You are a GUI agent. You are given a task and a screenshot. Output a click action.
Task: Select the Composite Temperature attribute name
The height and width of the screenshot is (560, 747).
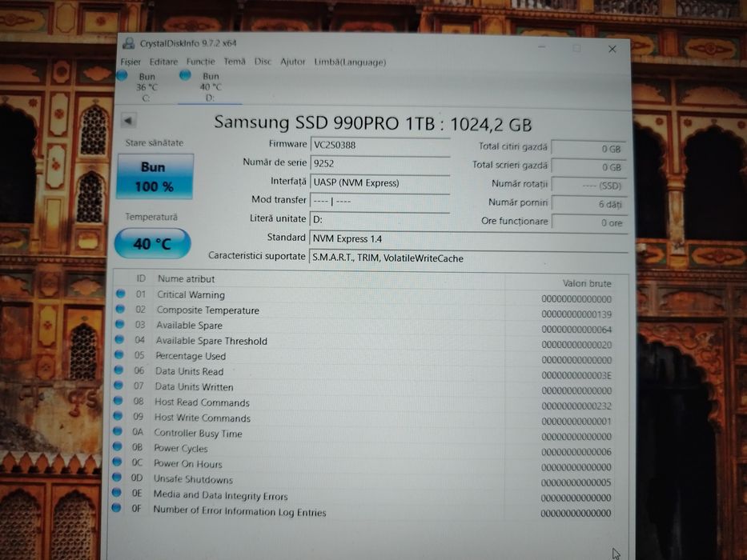click(x=208, y=310)
